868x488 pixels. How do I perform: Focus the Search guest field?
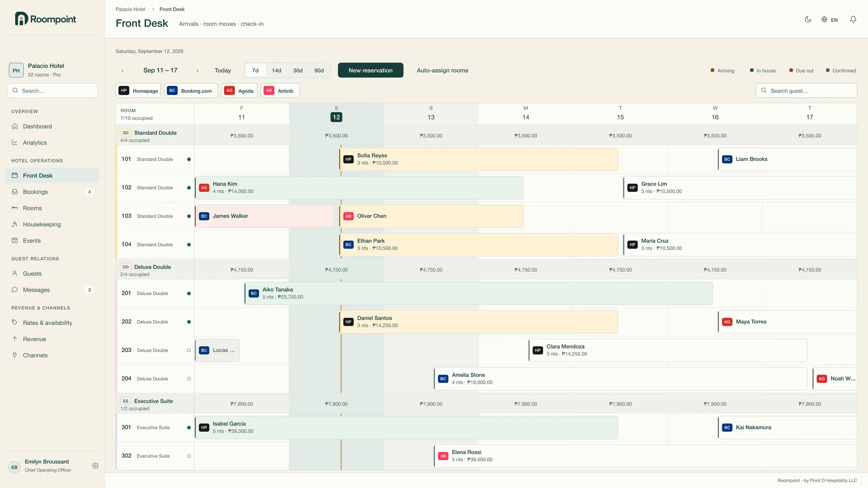(806, 91)
